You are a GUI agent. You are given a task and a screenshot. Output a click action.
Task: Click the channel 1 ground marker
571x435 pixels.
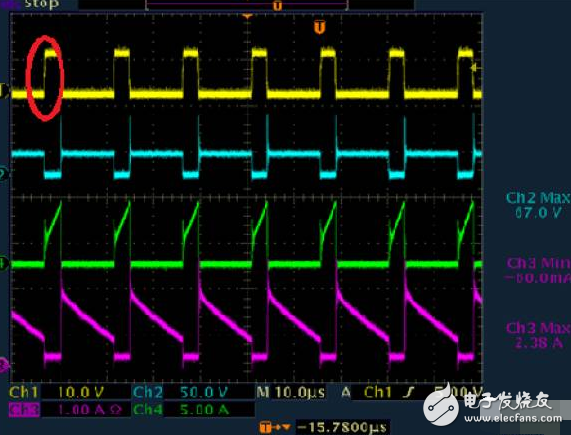pyautogui.click(x=3, y=91)
